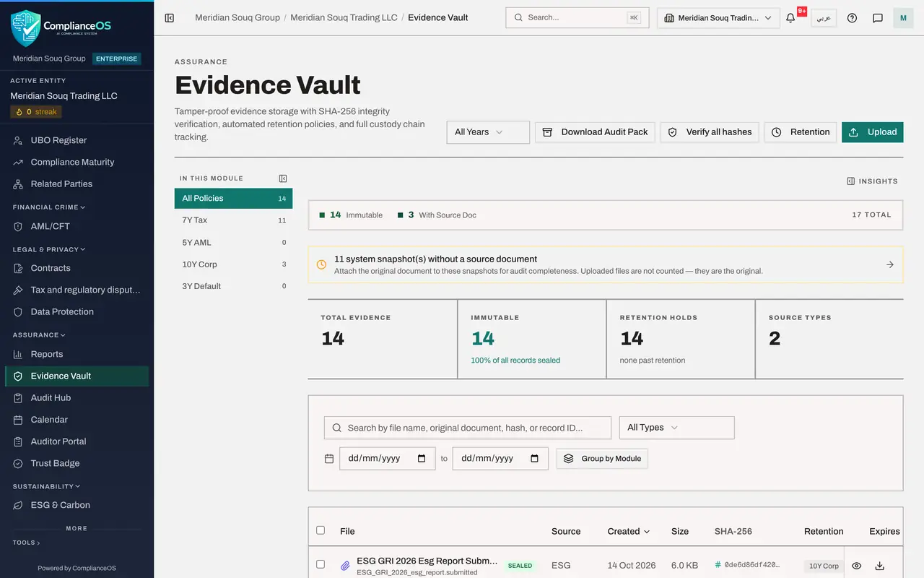Select the 5Y AML retention policy
The width and height of the screenshot is (924, 578).
click(233, 243)
